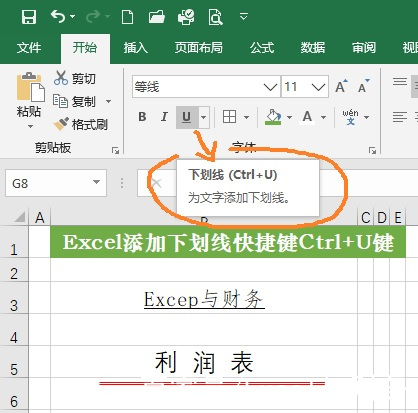This screenshot has height=413, width=418.
Task: Click the align left icon
Action: (400, 117)
